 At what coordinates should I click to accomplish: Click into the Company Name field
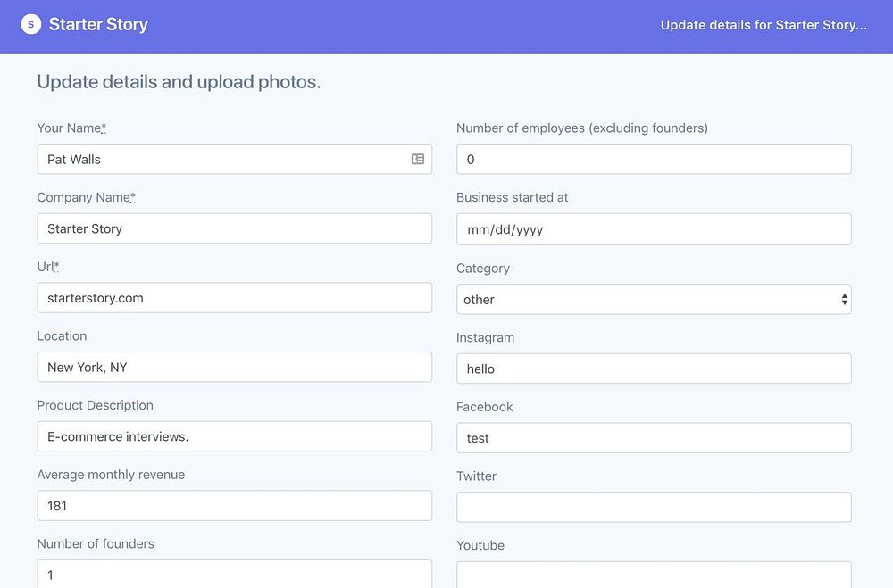pos(234,228)
